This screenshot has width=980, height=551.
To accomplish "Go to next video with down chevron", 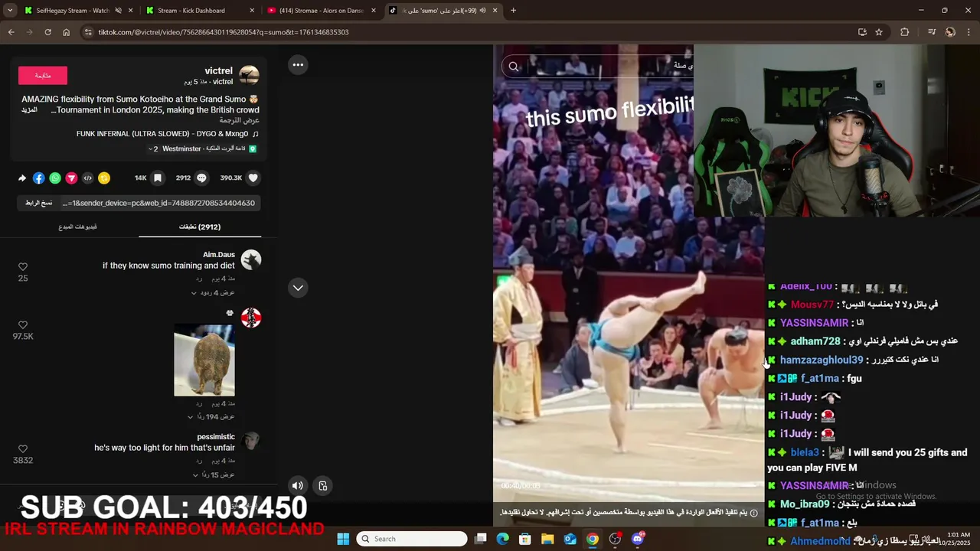I will (298, 288).
